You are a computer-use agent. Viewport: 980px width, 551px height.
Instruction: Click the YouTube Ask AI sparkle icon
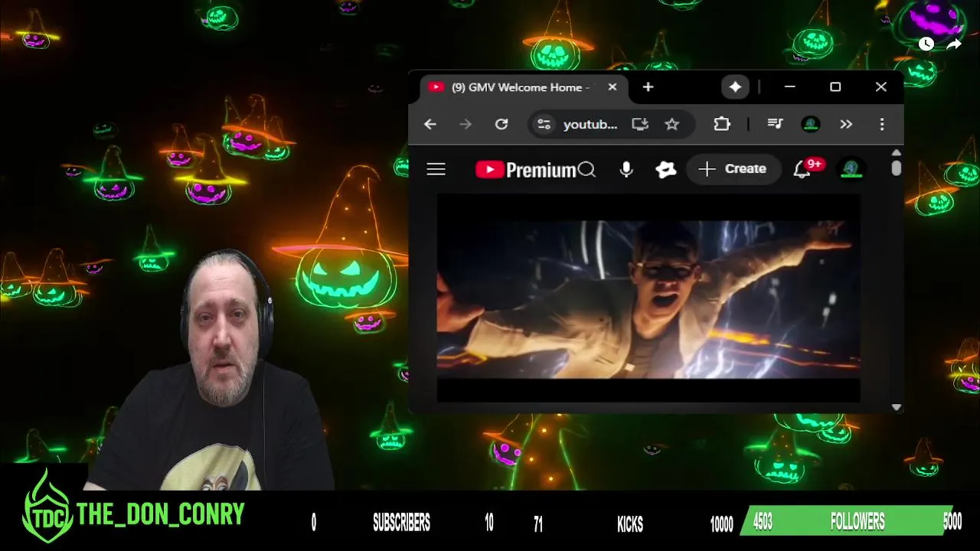click(x=666, y=169)
